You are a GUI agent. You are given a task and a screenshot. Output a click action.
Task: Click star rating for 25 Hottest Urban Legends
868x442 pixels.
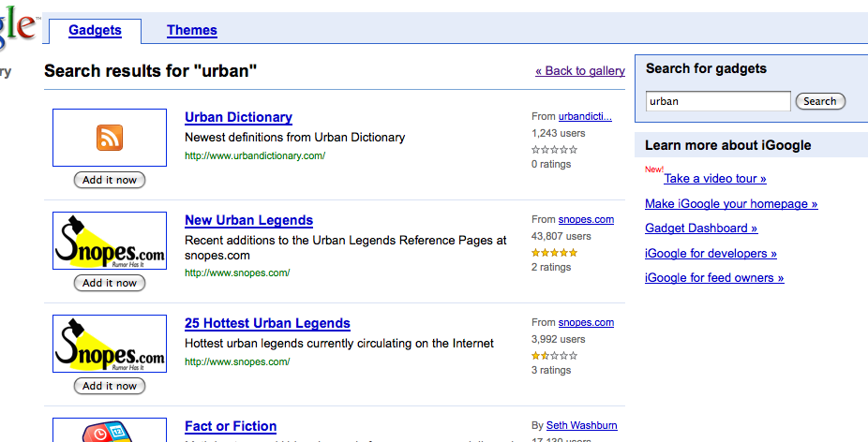pyautogui.click(x=554, y=355)
